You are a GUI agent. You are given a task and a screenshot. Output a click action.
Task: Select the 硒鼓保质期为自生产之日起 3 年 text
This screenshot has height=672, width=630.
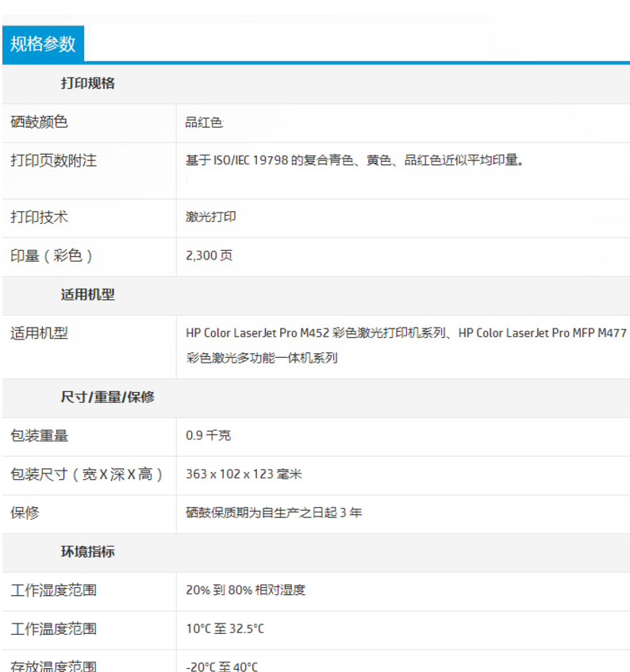point(274,513)
